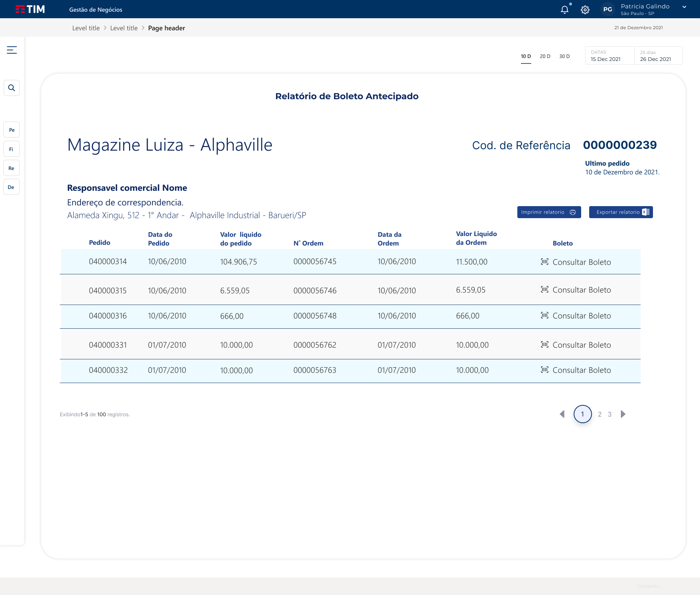Click Imprimir relatorio button

click(x=549, y=212)
